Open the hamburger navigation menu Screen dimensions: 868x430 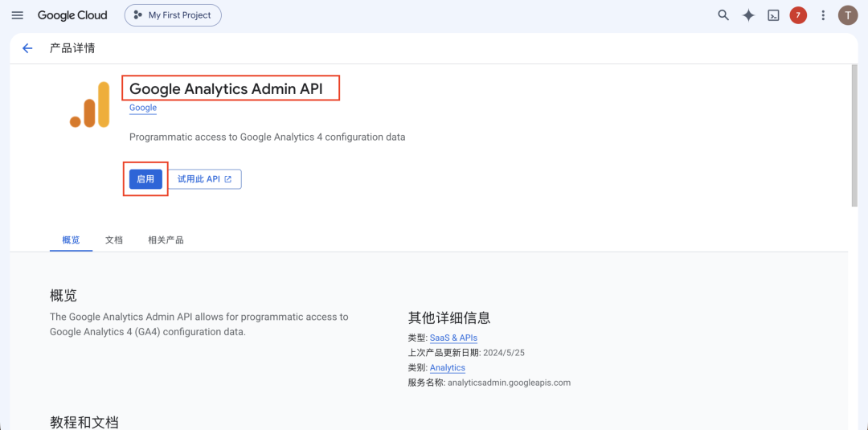18,15
